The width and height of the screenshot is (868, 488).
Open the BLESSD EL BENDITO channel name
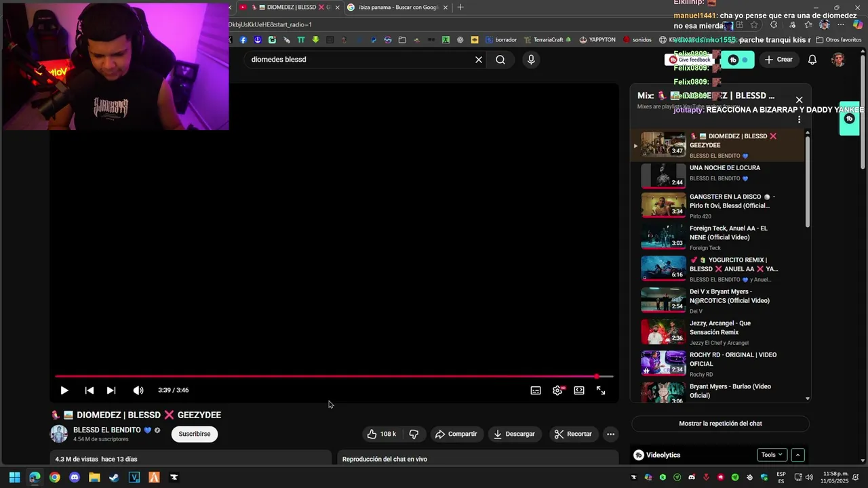tap(107, 430)
